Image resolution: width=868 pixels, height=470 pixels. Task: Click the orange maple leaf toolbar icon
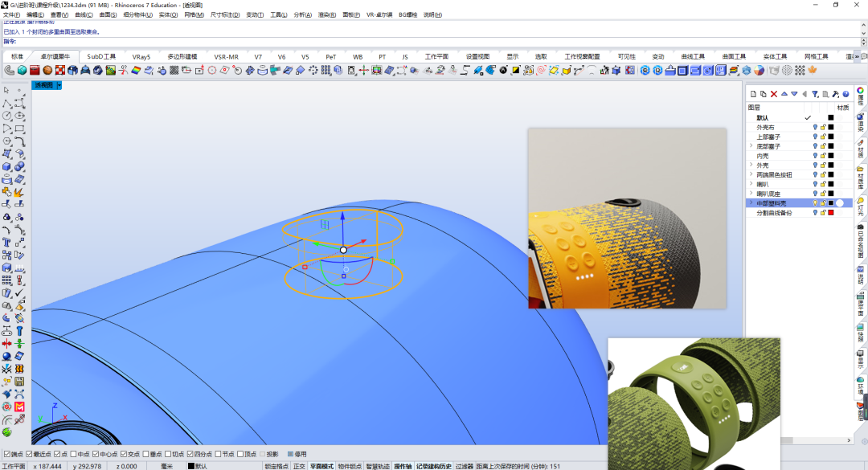813,71
